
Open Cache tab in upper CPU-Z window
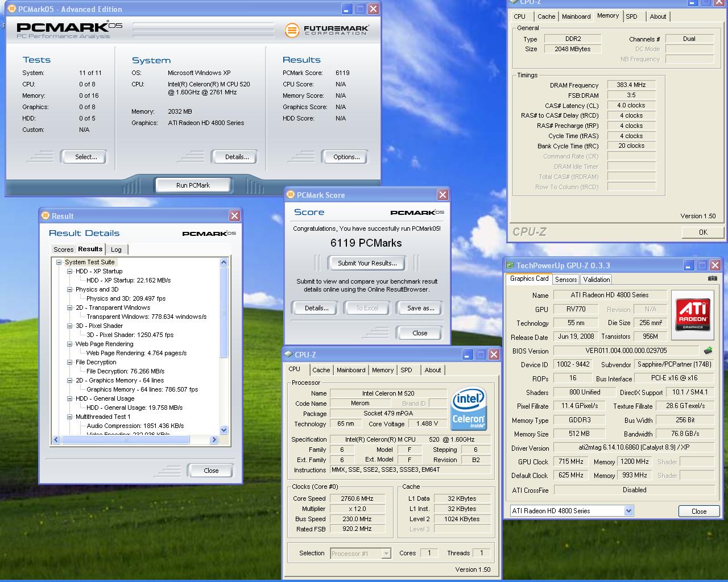[546, 16]
